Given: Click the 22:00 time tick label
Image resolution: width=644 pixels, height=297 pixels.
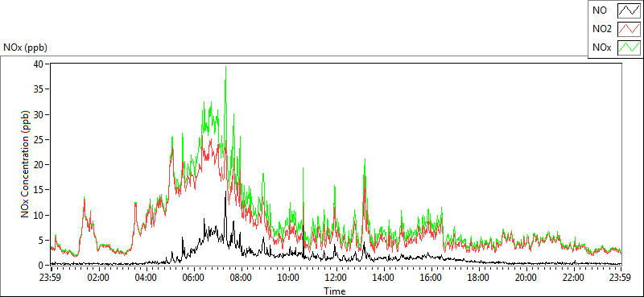Looking at the screenshot, I should pos(573,278).
